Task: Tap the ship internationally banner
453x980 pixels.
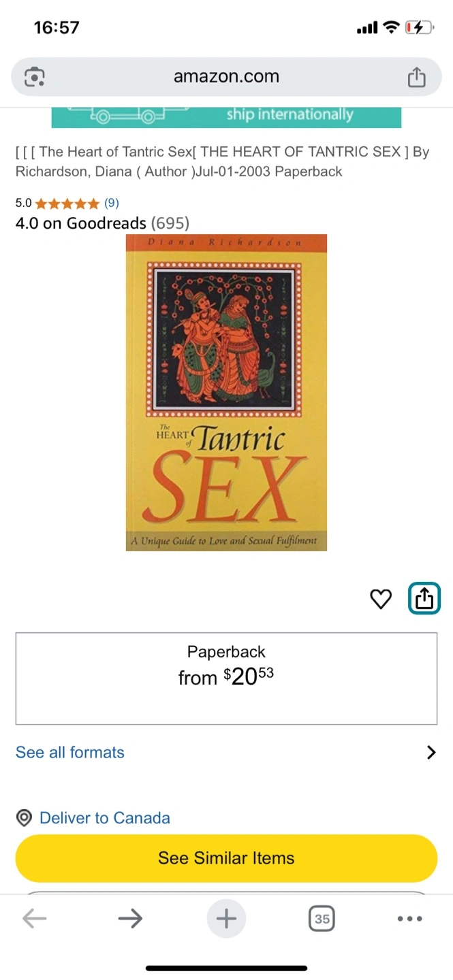Action: pos(226,118)
